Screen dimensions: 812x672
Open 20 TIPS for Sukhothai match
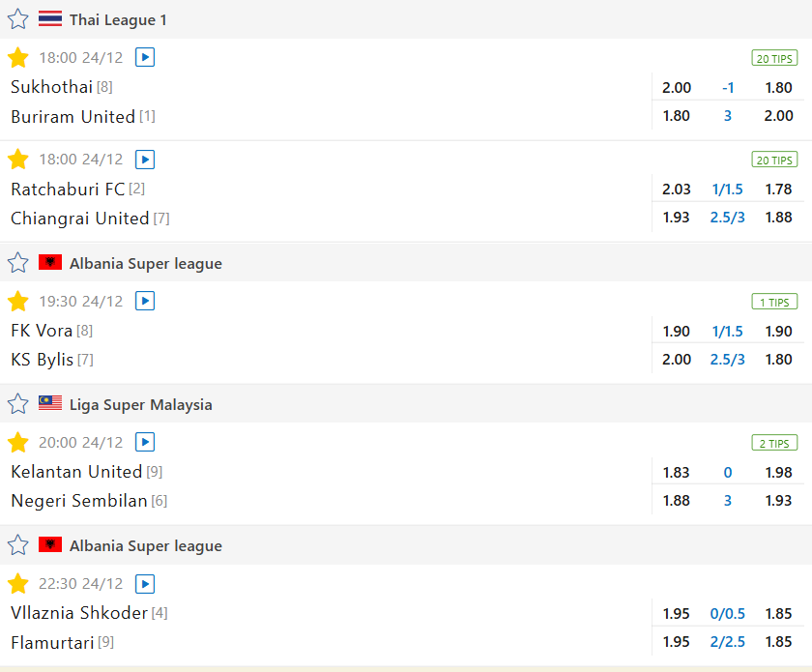pyautogui.click(x=774, y=57)
